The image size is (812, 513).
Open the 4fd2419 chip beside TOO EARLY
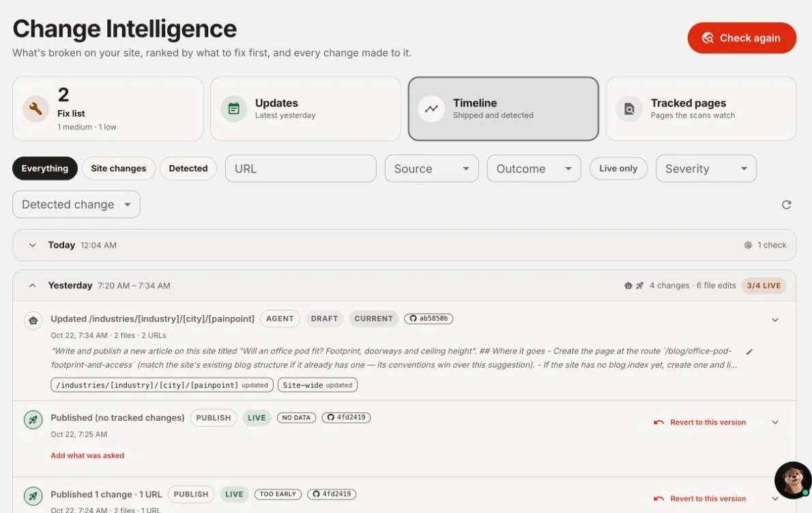tap(332, 494)
